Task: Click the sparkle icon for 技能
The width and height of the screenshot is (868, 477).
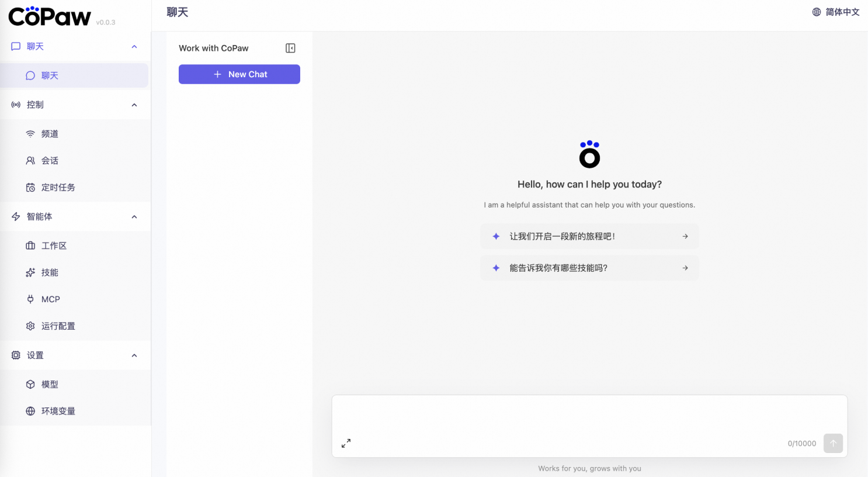Action: click(x=30, y=272)
